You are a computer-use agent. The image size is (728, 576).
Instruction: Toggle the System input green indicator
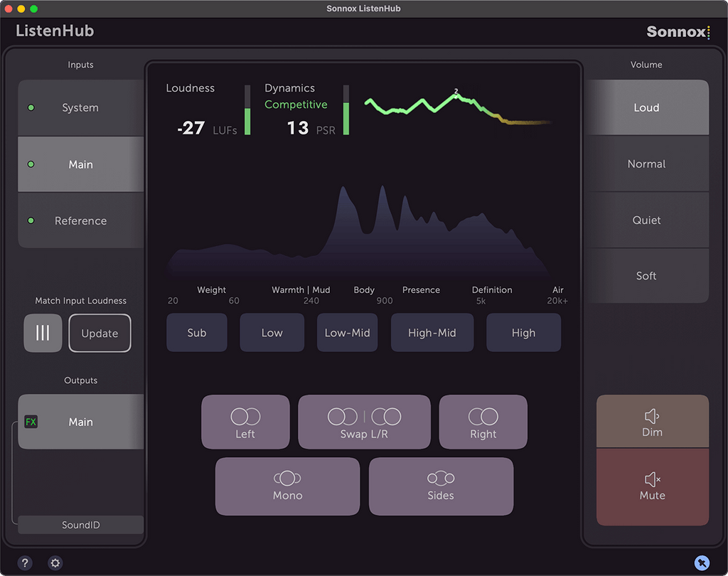pos(31,108)
